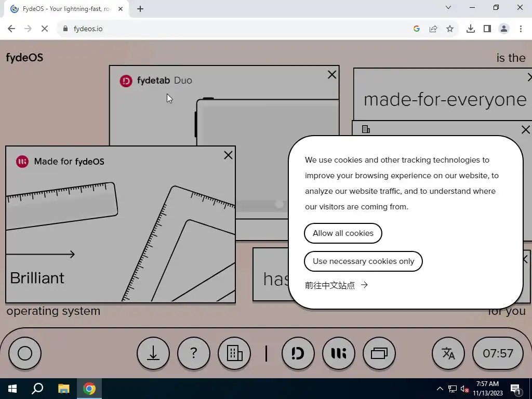This screenshot has width=532, height=399.
Task: Click the question mark help icon
Action: coord(193,353)
